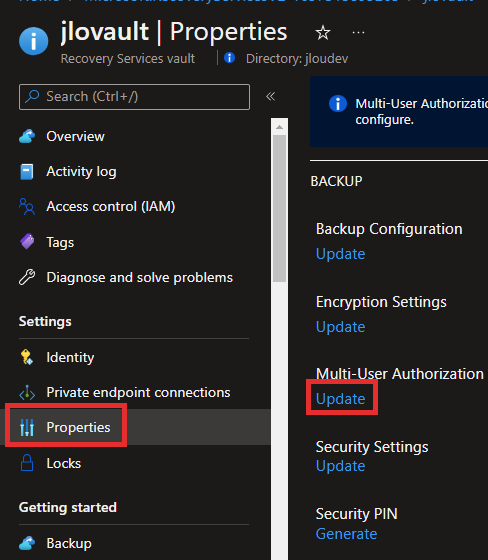Click the Overview cloud icon
The width and height of the screenshot is (488, 560).
pos(27,136)
